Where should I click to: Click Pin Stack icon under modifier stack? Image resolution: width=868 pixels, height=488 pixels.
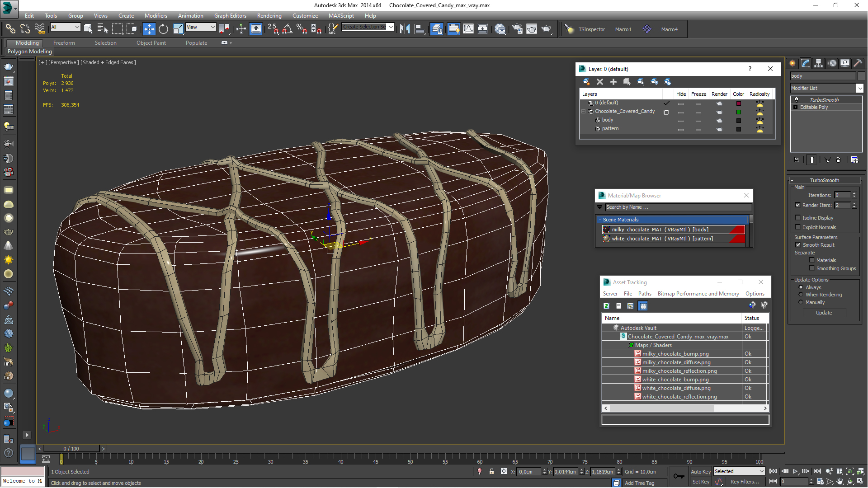coord(796,160)
